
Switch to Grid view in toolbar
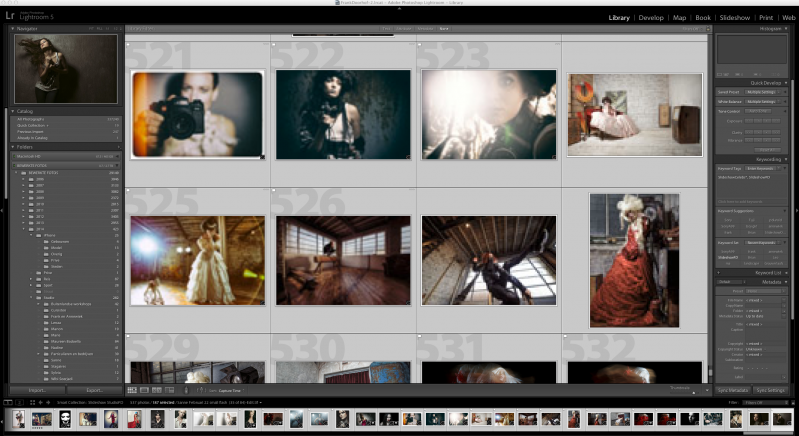click(x=132, y=390)
